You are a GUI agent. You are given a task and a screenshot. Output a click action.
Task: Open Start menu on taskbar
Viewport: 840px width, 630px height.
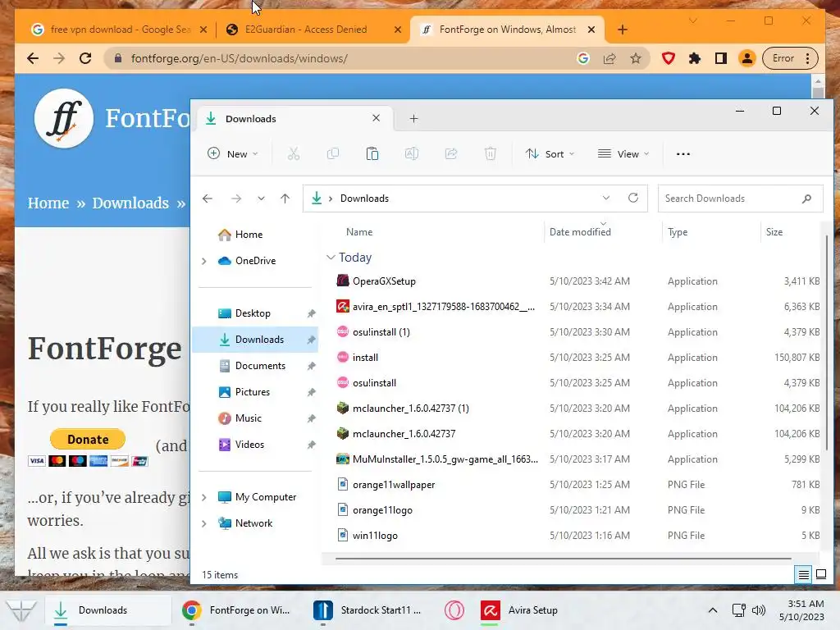point(21,610)
